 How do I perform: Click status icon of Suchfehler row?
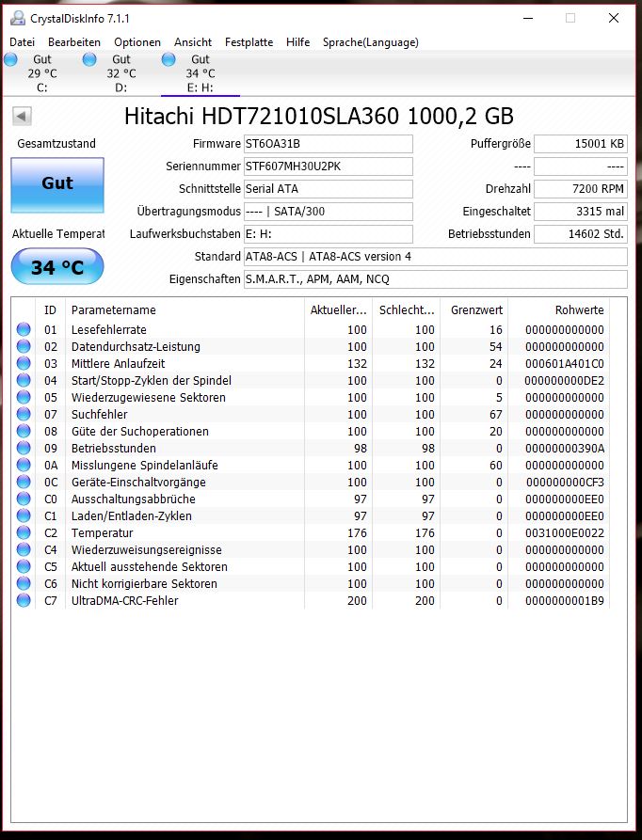pos(24,414)
